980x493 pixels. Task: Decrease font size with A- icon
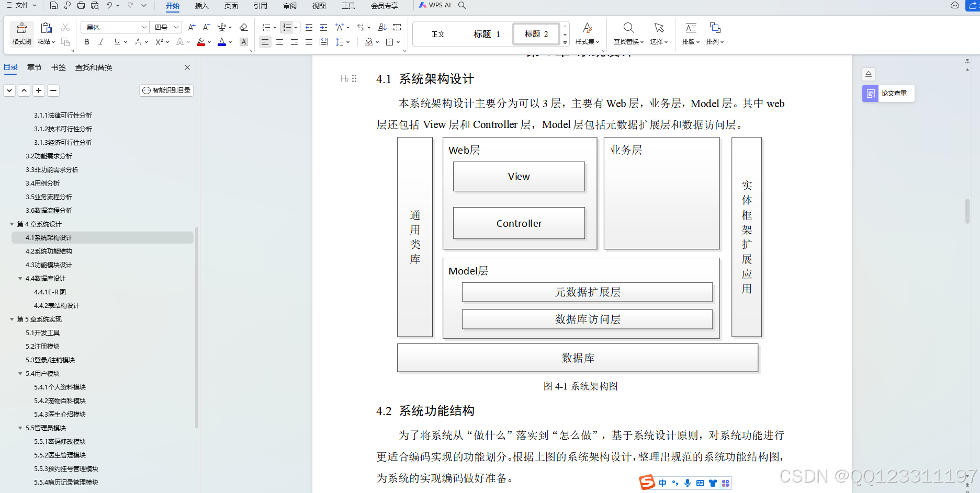point(206,27)
